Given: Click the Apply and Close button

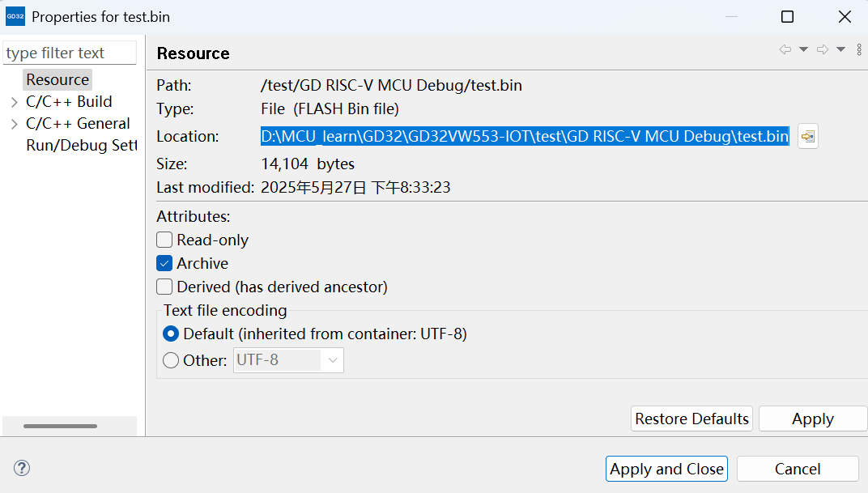Looking at the screenshot, I should point(666,469).
